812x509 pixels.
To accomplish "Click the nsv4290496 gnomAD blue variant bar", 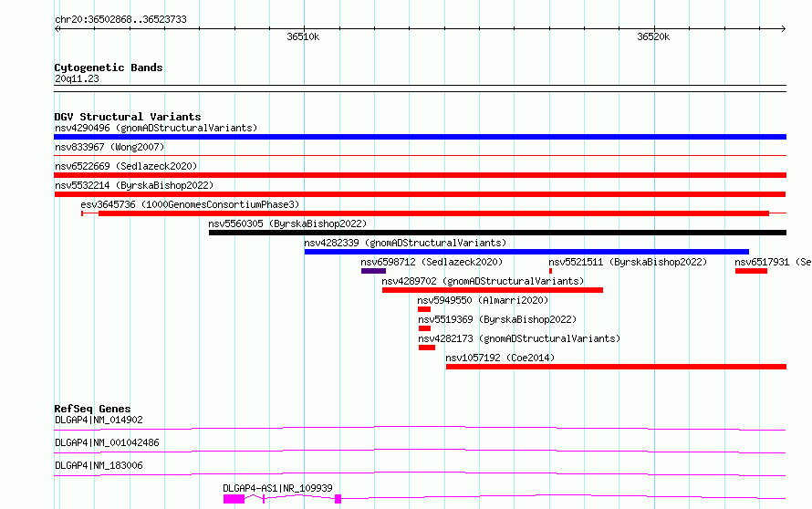I will [420, 137].
